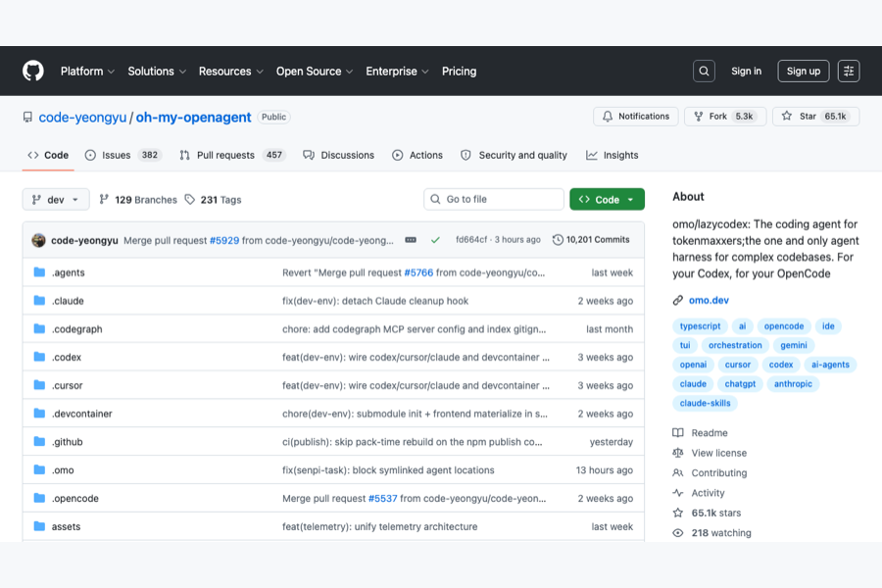Click the Contributing people icon
Image resolution: width=882 pixels, height=588 pixels.
tap(678, 472)
